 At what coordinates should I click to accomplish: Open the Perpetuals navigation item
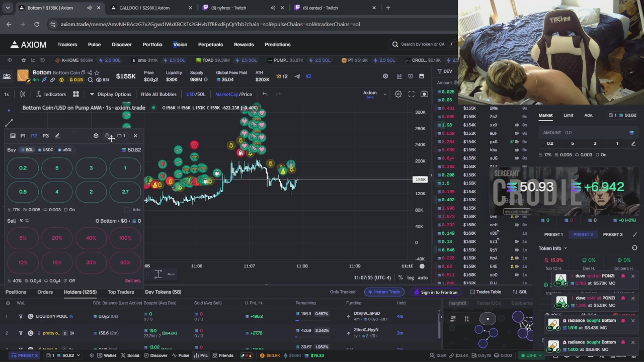210,44
